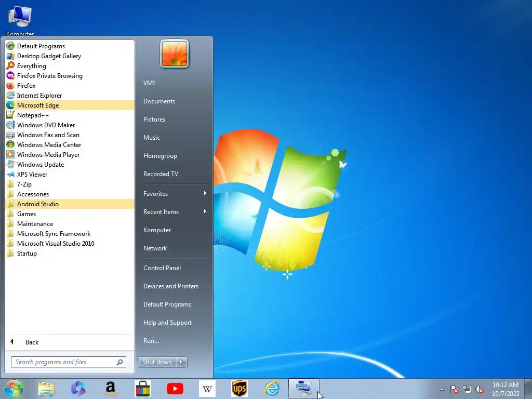
Task: Start Firefox Private Browsing
Action: pyautogui.click(x=70, y=76)
